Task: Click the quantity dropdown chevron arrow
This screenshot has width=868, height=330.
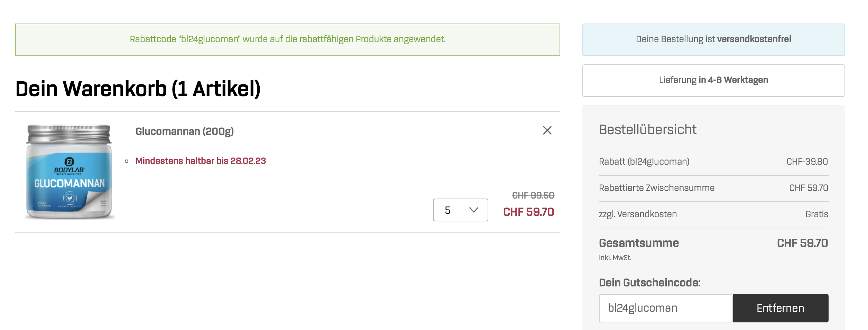Action: point(473,210)
